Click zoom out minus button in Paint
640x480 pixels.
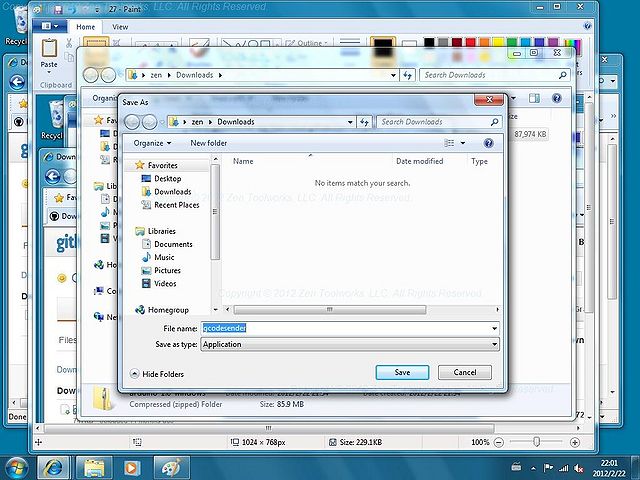[499, 442]
